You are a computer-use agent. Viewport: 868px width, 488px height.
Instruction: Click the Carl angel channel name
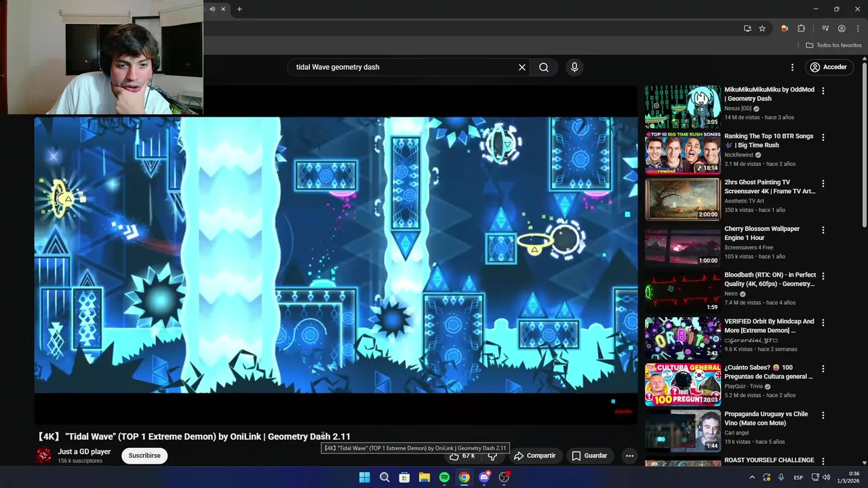click(736, 432)
